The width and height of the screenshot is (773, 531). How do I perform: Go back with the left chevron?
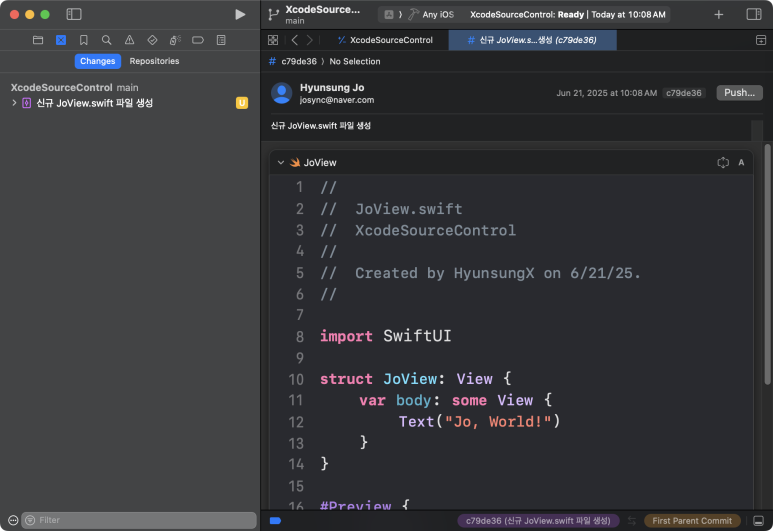(x=294, y=40)
